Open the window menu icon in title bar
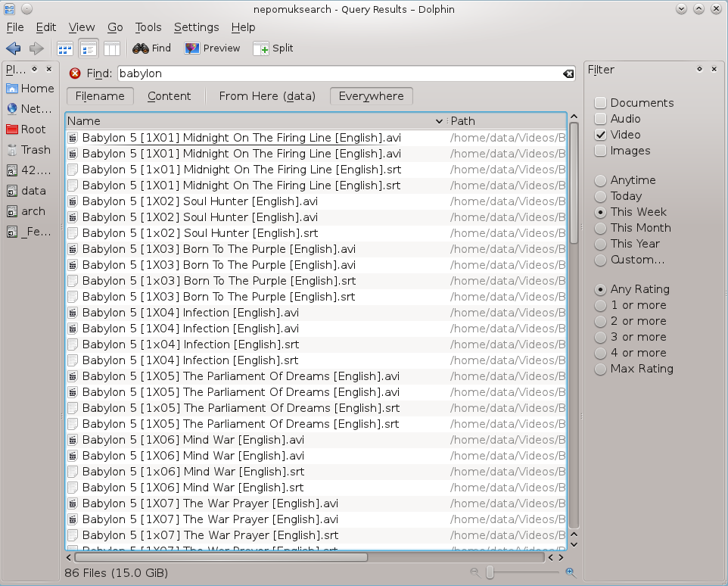Viewport: 728px width, 586px height. click(x=9, y=9)
